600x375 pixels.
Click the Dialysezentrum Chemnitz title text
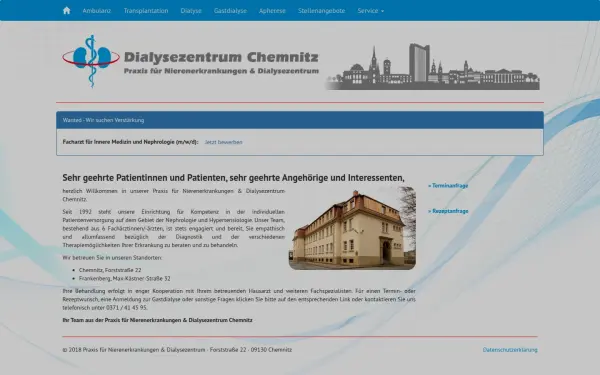click(x=221, y=57)
